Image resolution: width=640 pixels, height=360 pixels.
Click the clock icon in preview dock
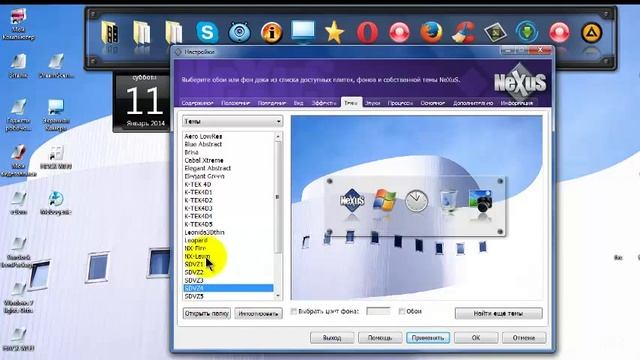pyautogui.click(x=416, y=201)
